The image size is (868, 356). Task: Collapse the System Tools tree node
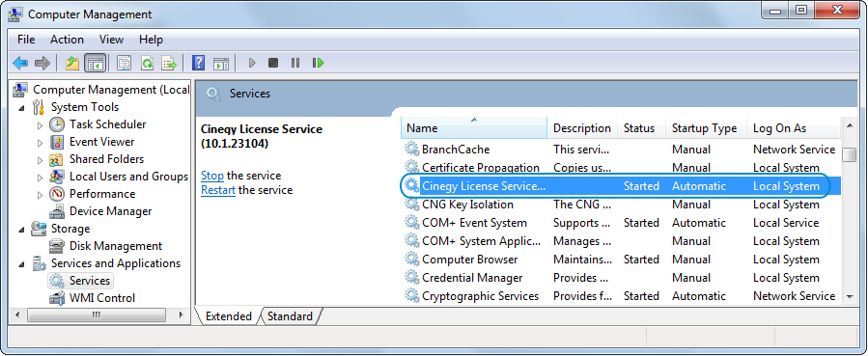click(x=21, y=108)
